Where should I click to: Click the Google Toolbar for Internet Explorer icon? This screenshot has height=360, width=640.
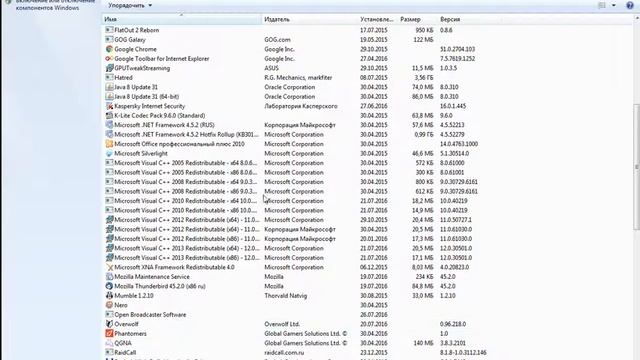point(109,58)
